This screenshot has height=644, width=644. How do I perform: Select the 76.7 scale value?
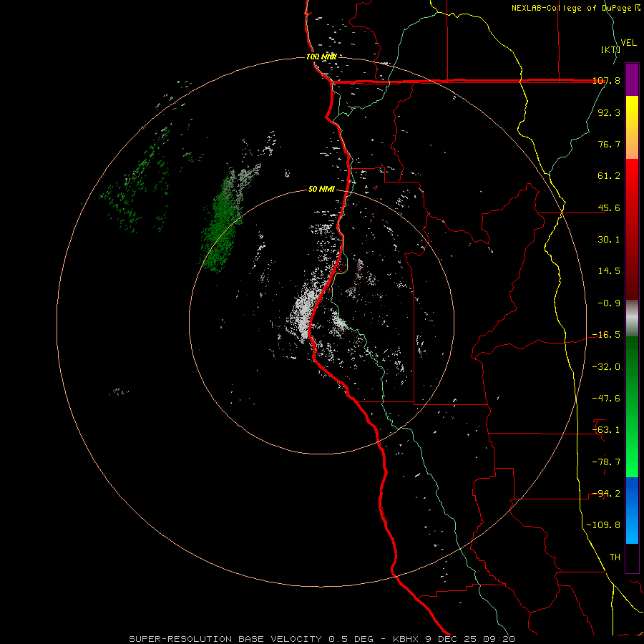pyautogui.click(x=609, y=144)
